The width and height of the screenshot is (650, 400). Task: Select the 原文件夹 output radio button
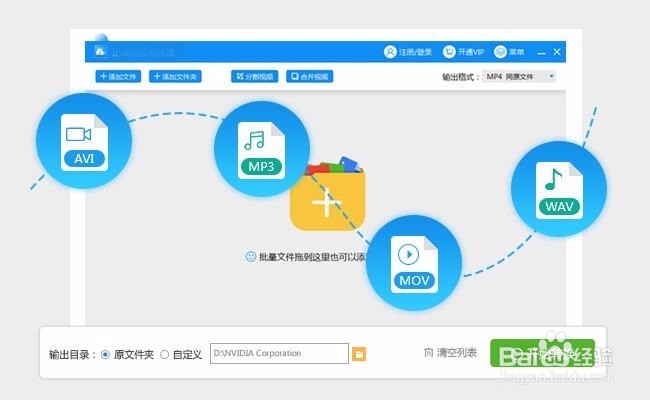click(105, 354)
